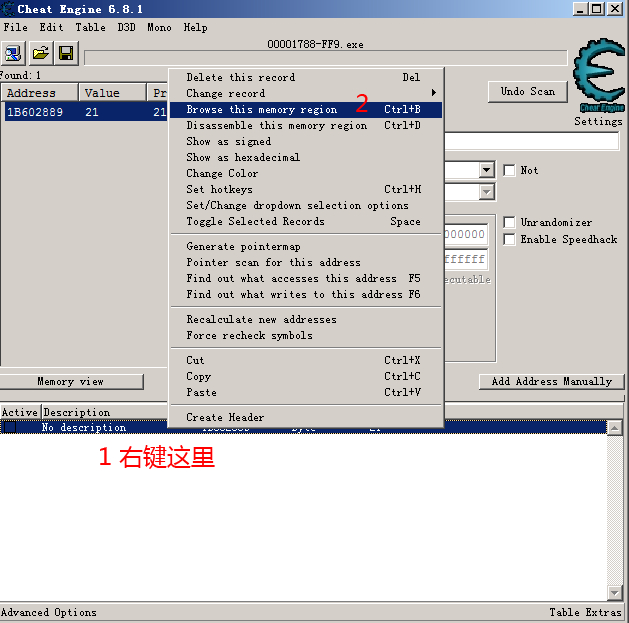Click the open folder toolbar icon
This screenshot has width=629, height=623.
(41, 53)
